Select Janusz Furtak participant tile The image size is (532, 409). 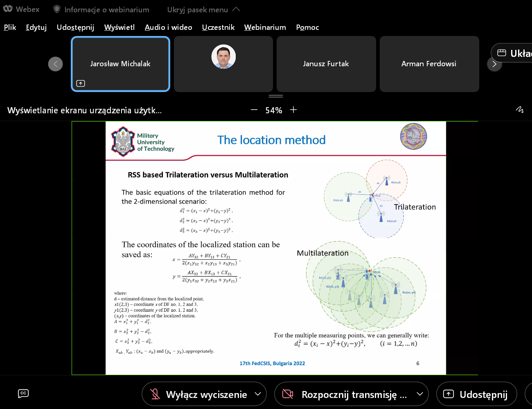click(326, 64)
